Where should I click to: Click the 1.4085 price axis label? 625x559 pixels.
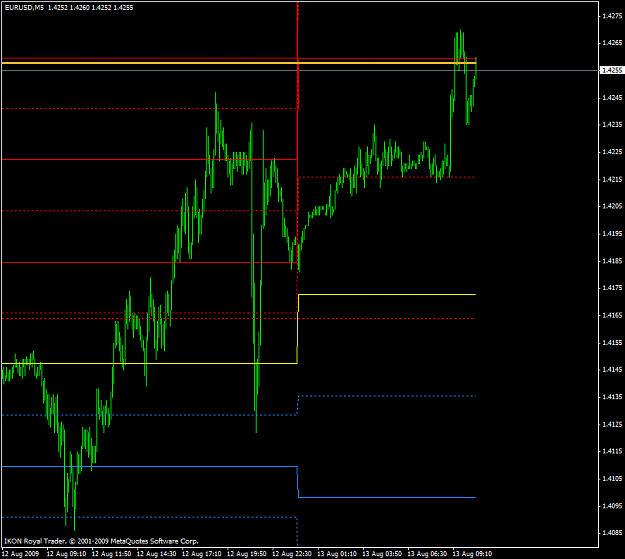[x=612, y=532]
